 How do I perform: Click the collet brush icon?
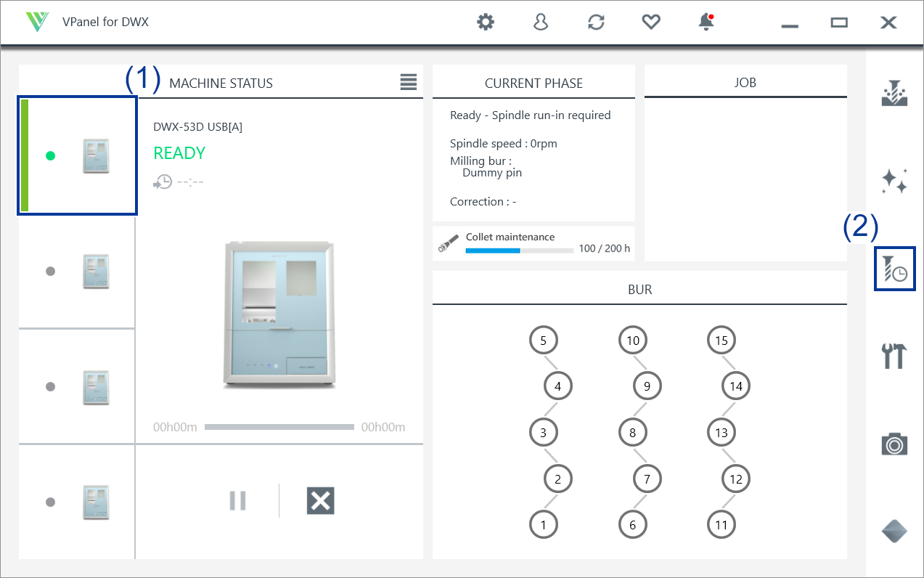[449, 243]
